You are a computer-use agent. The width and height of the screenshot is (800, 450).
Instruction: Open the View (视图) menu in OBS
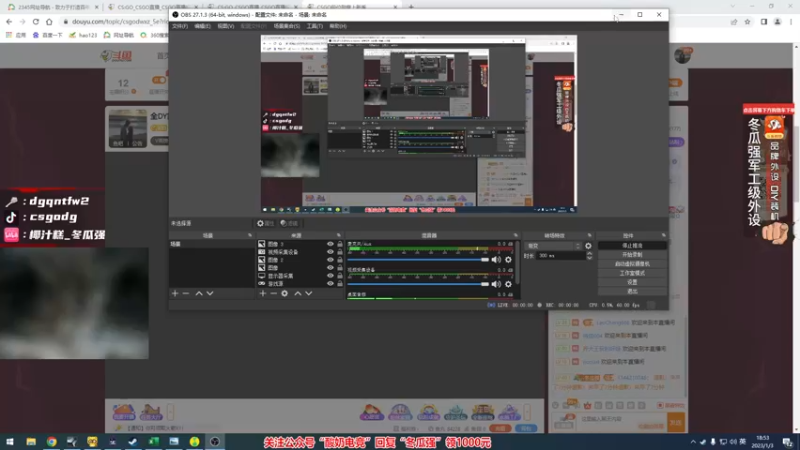pos(226,26)
